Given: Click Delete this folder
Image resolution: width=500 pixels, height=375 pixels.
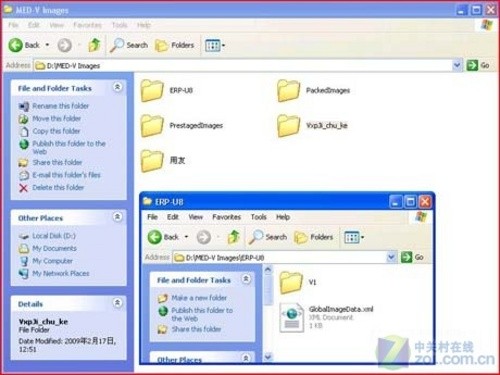Looking at the screenshot, I should [x=51, y=188].
